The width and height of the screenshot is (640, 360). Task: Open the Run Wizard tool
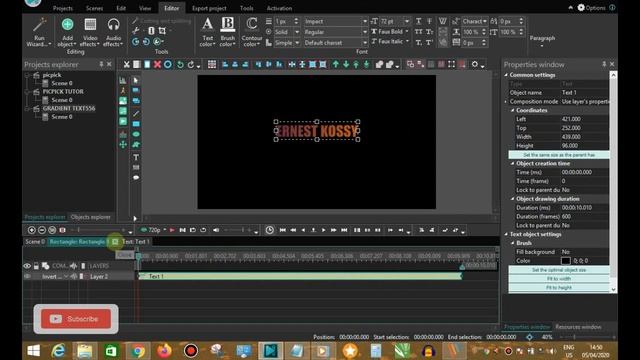point(39,32)
